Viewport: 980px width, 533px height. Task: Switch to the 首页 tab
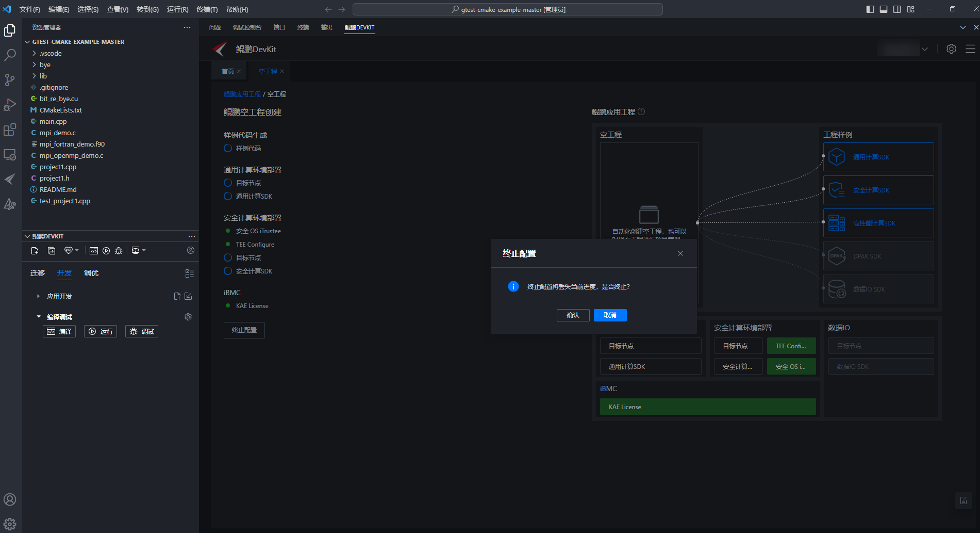[x=228, y=71]
